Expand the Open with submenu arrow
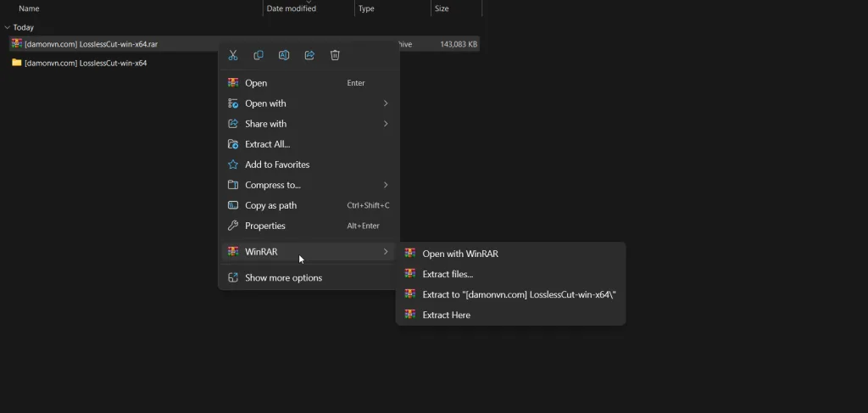The height and width of the screenshot is (413, 868). 386,103
